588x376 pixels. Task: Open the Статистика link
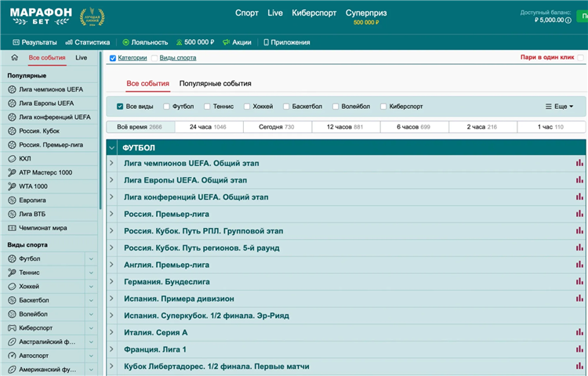coord(87,42)
